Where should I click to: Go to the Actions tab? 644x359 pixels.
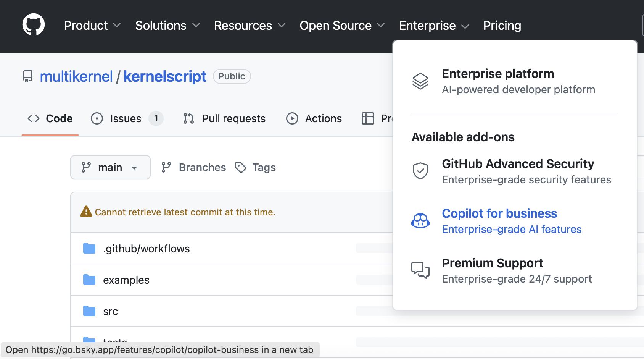coord(323,118)
